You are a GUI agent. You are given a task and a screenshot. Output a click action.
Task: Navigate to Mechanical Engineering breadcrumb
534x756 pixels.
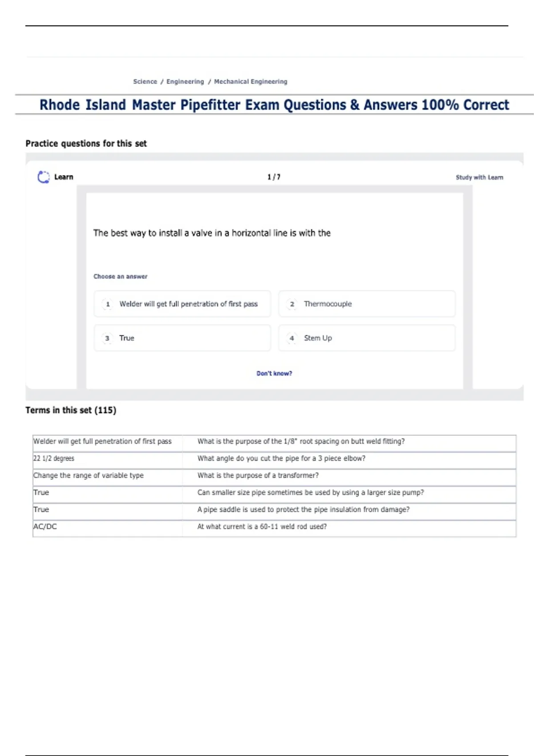[251, 82]
